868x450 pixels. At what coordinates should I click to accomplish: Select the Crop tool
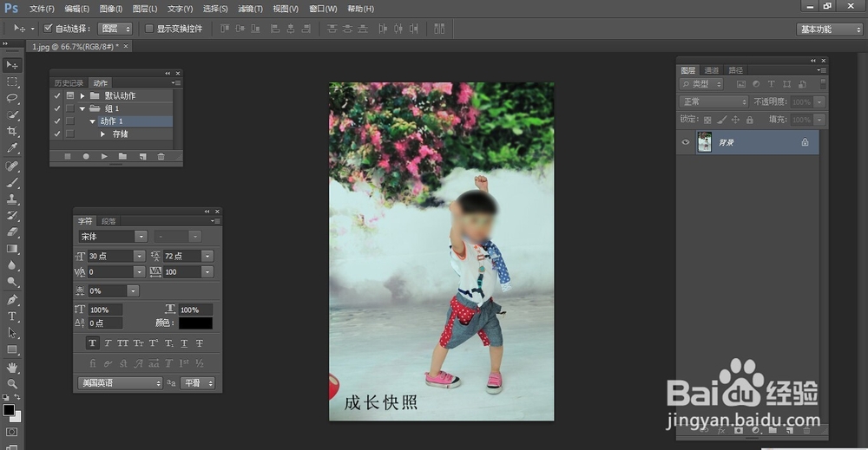pyautogui.click(x=11, y=132)
